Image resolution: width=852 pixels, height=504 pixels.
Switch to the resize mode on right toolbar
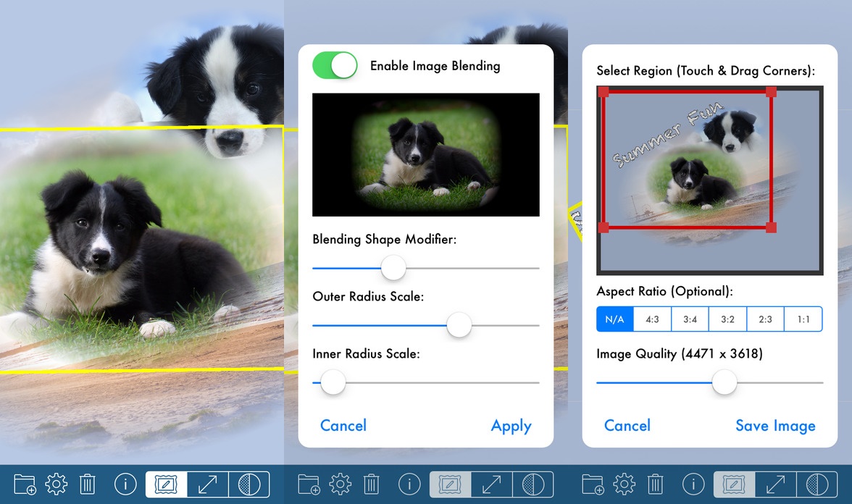pyautogui.click(x=777, y=484)
